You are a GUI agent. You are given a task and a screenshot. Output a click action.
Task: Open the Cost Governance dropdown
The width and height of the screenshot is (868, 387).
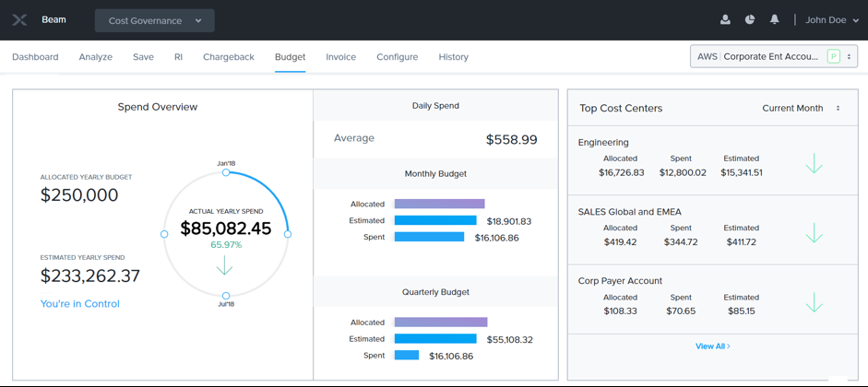[154, 20]
